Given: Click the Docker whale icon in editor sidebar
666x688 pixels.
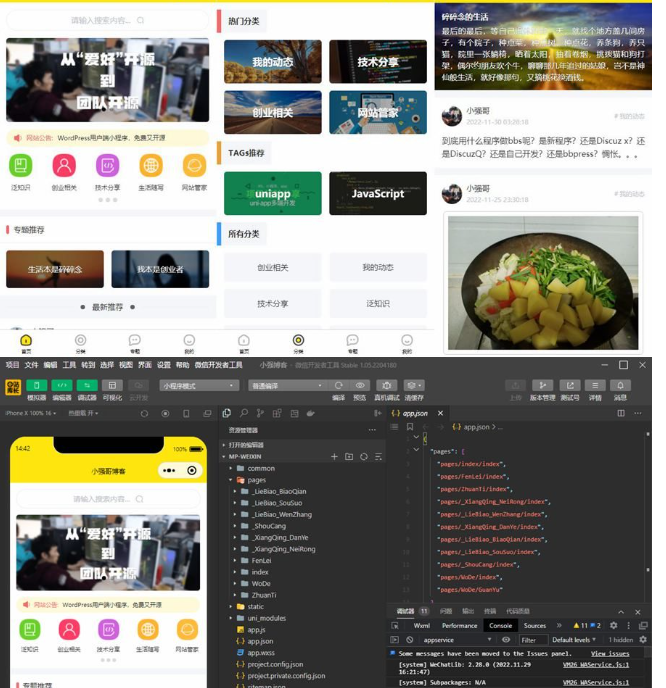Looking at the screenshot, I should [x=311, y=413].
